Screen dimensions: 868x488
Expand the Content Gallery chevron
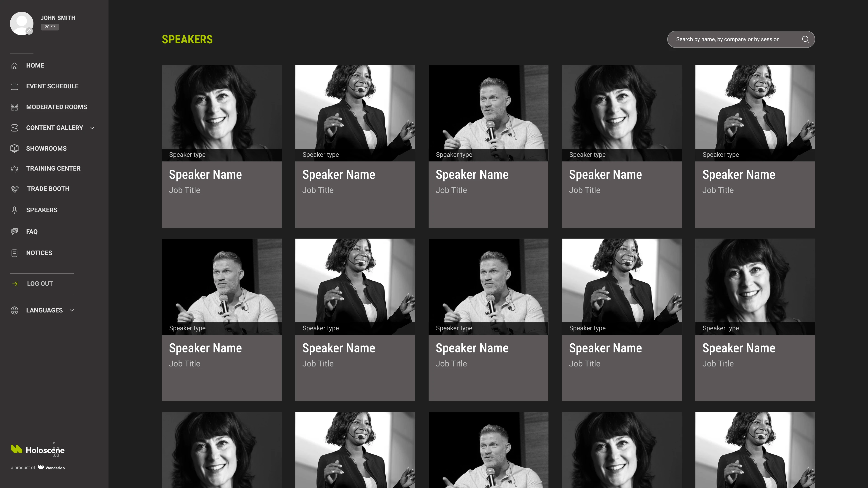click(x=92, y=128)
